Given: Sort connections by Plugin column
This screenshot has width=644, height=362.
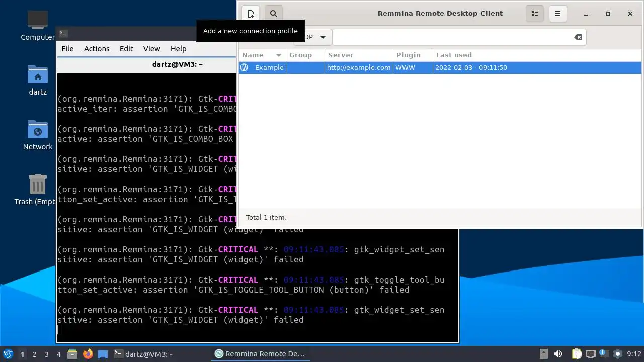Looking at the screenshot, I should click(x=413, y=55).
